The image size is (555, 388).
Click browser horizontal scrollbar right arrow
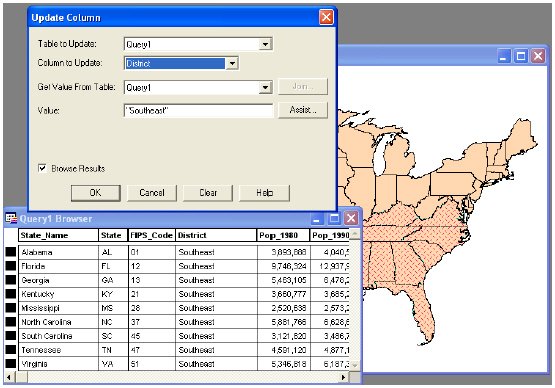pyautogui.click(x=343, y=377)
